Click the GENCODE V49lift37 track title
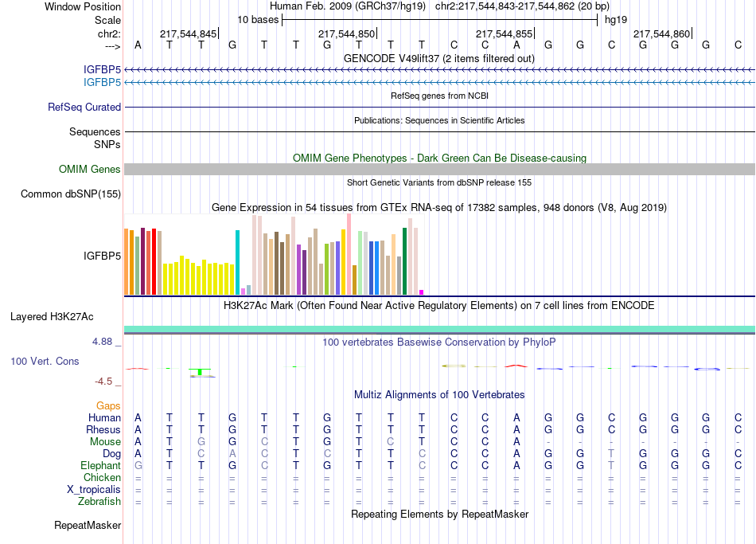The height and width of the screenshot is (544, 756). point(438,58)
